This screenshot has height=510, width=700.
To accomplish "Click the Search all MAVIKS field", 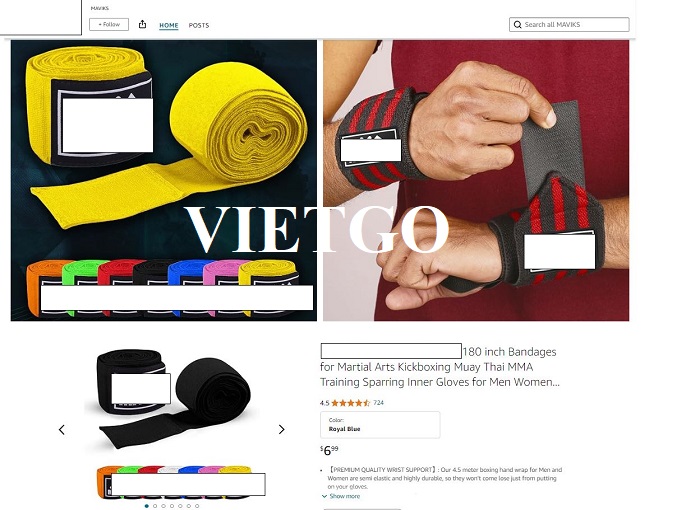I will click(569, 25).
